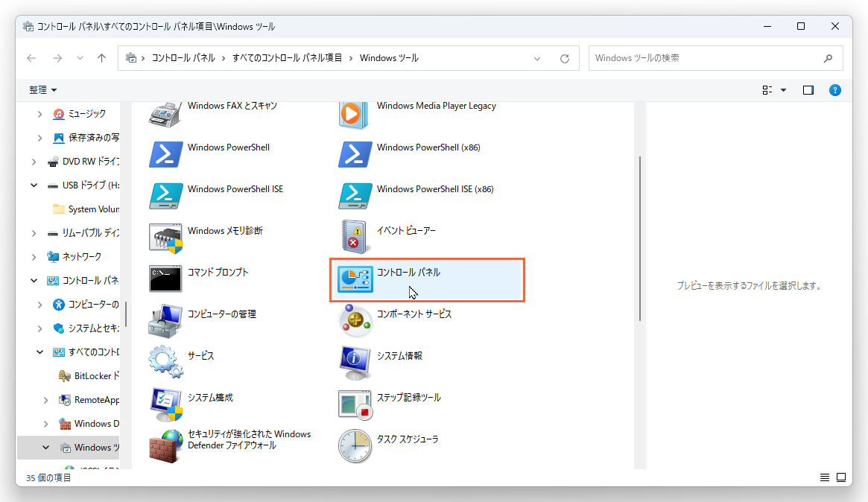
Task: Expand the コンピューターの簡単操作 tree node
Action: tap(39, 305)
